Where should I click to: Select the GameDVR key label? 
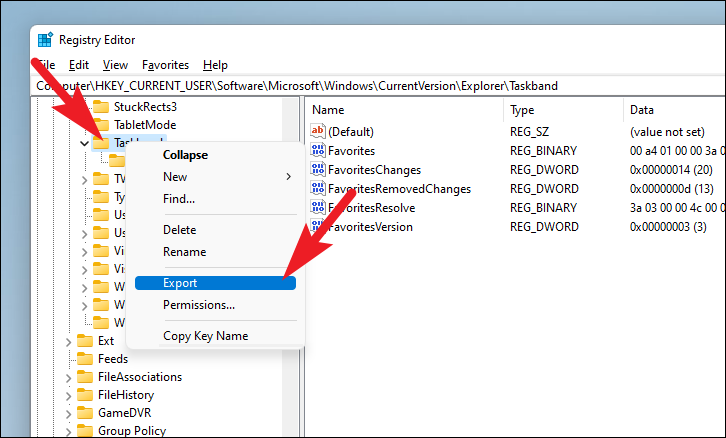[125, 413]
